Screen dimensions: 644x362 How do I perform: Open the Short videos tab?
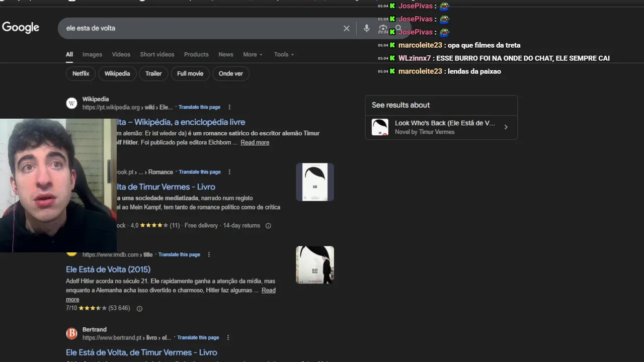(x=157, y=54)
